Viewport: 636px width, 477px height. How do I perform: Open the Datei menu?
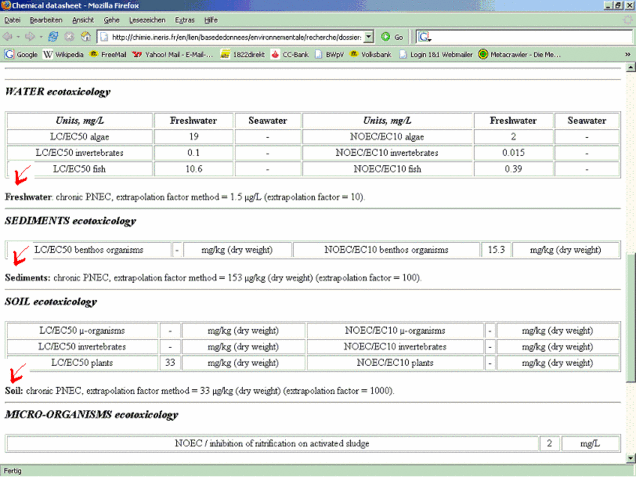(12, 20)
